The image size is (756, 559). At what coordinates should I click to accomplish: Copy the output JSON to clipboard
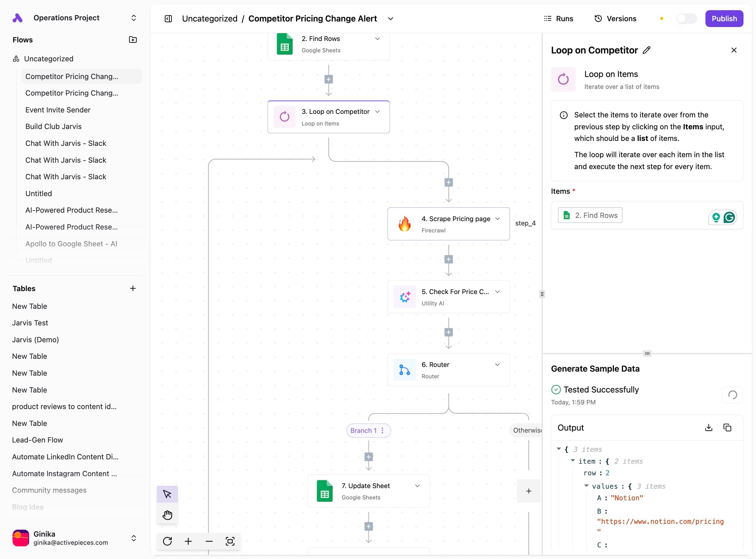[x=727, y=428]
